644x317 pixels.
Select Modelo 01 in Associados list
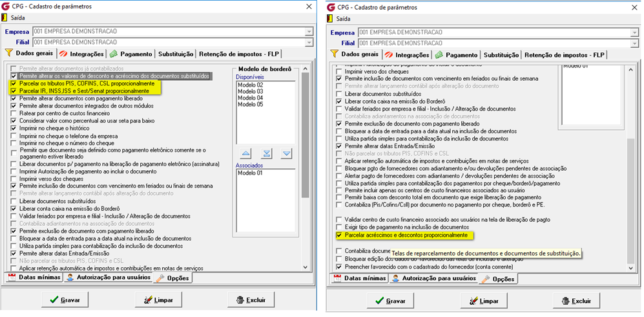[x=249, y=173]
